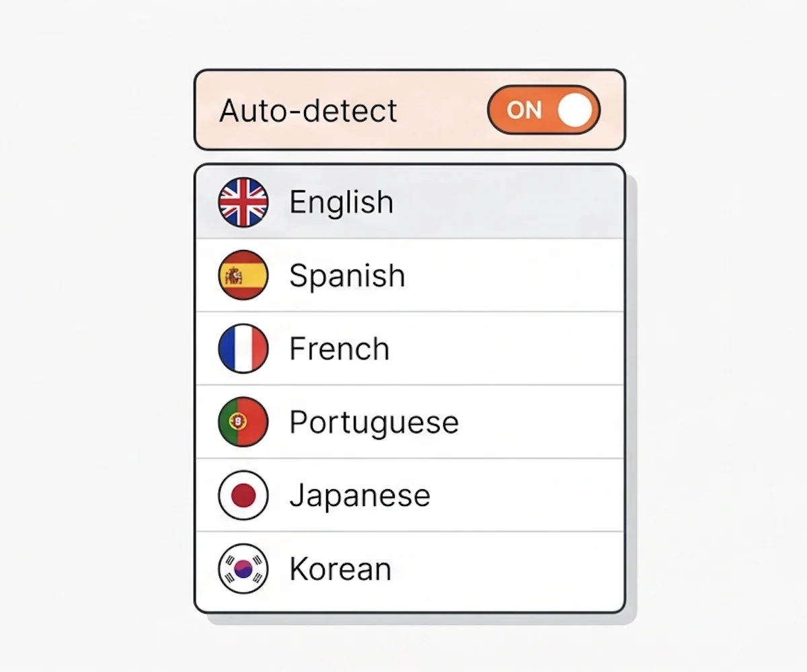Select the Portuguese option
The width and height of the screenshot is (807, 672).
pyautogui.click(x=410, y=422)
